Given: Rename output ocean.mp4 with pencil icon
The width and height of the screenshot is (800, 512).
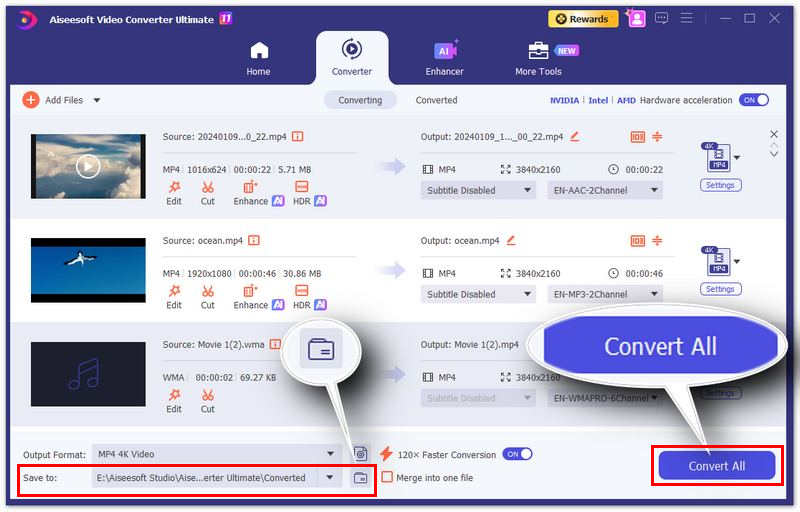Looking at the screenshot, I should [511, 240].
